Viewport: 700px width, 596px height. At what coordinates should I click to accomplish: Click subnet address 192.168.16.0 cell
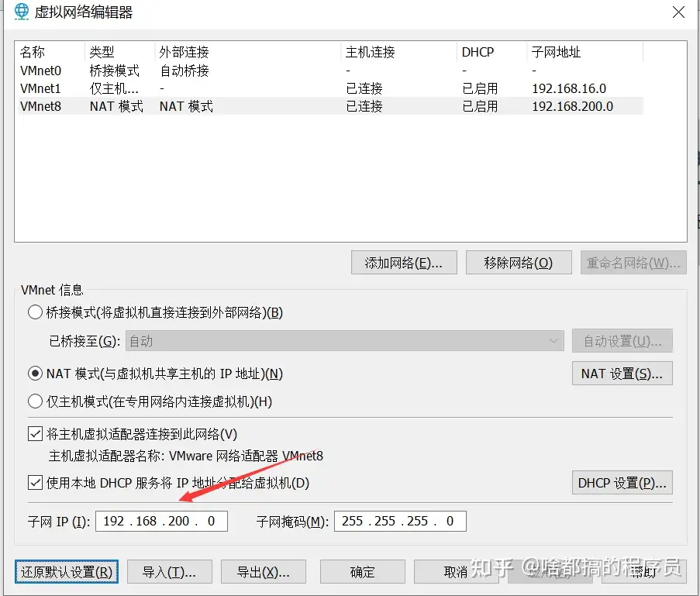pos(569,88)
